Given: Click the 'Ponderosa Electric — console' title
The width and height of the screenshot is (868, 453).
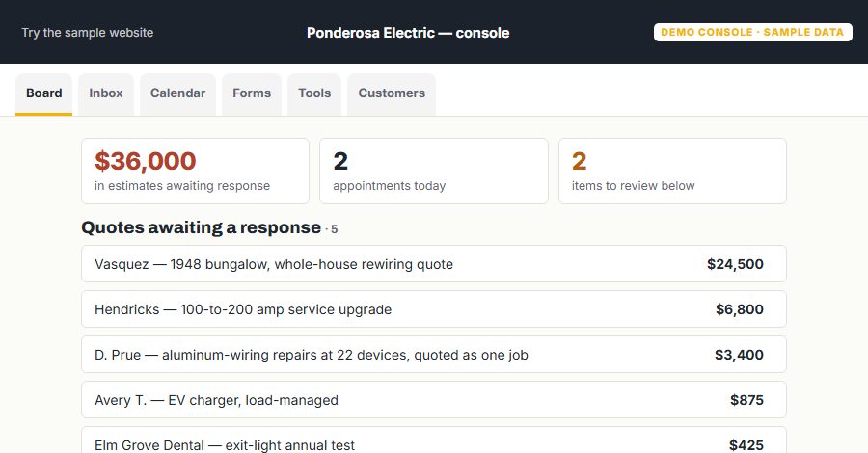Looking at the screenshot, I should pos(408,33).
